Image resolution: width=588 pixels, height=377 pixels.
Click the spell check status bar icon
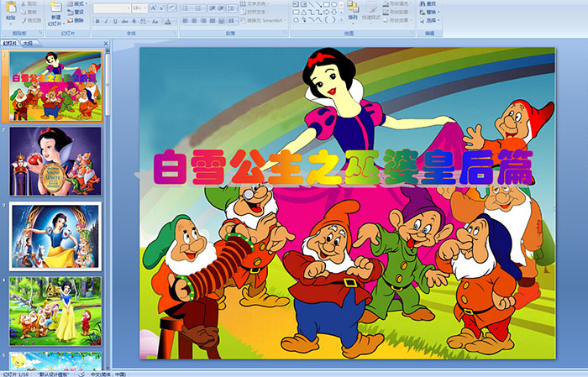pyautogui.click(x=81, y=374)
